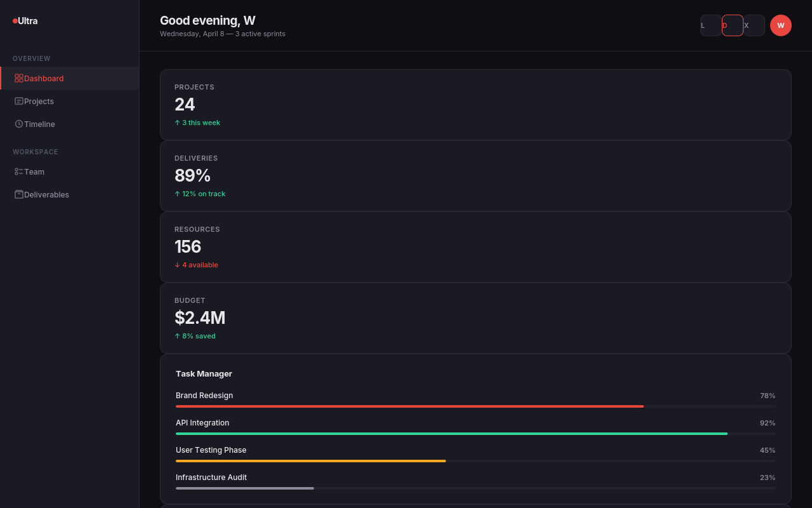Click the red Ultra logo dot
The width and height of the screenshot is (812, 508).
[x=15, y=21]
